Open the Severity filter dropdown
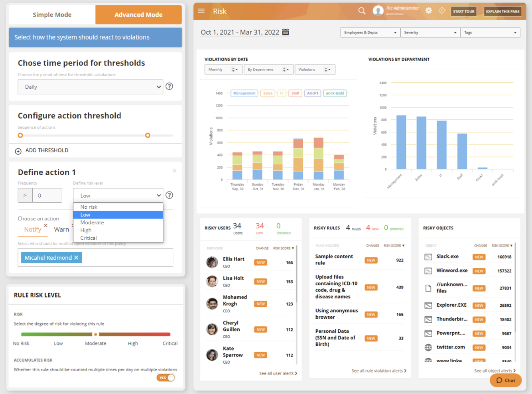 tap(430, 32)
